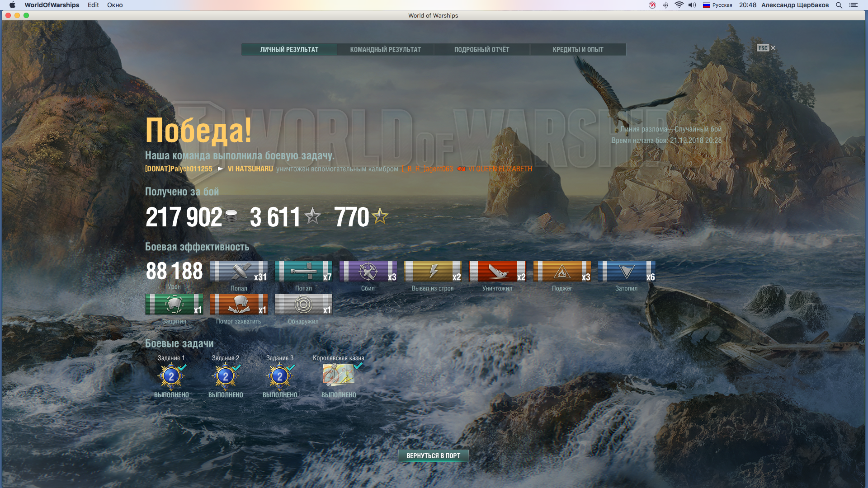The image size is (868, 488).
Task: Close results screen with ESC button
Action: point(766,48)
